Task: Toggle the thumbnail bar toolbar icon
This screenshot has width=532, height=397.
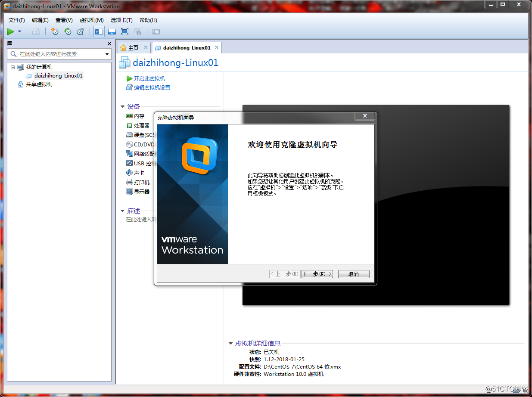Action: (x=112, y=31)
